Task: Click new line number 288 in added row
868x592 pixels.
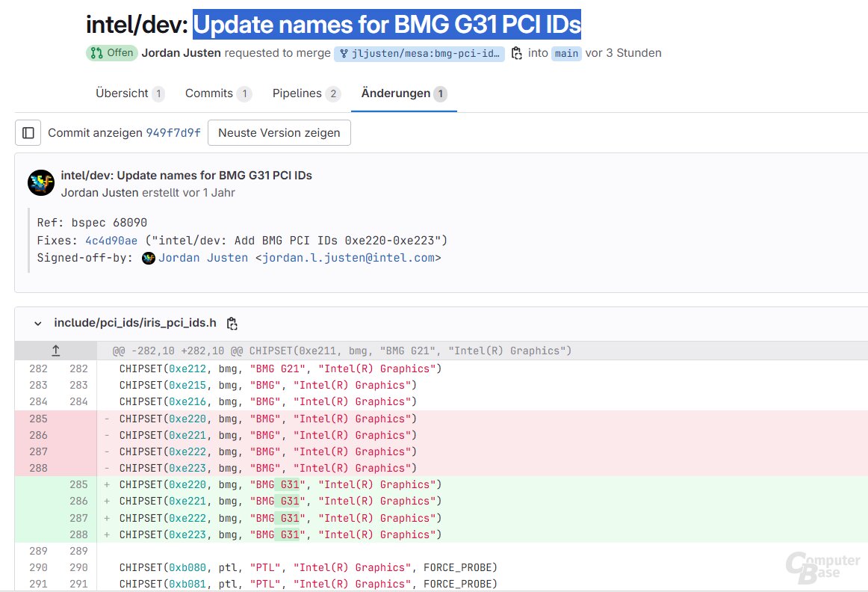Action: [78, 535]
